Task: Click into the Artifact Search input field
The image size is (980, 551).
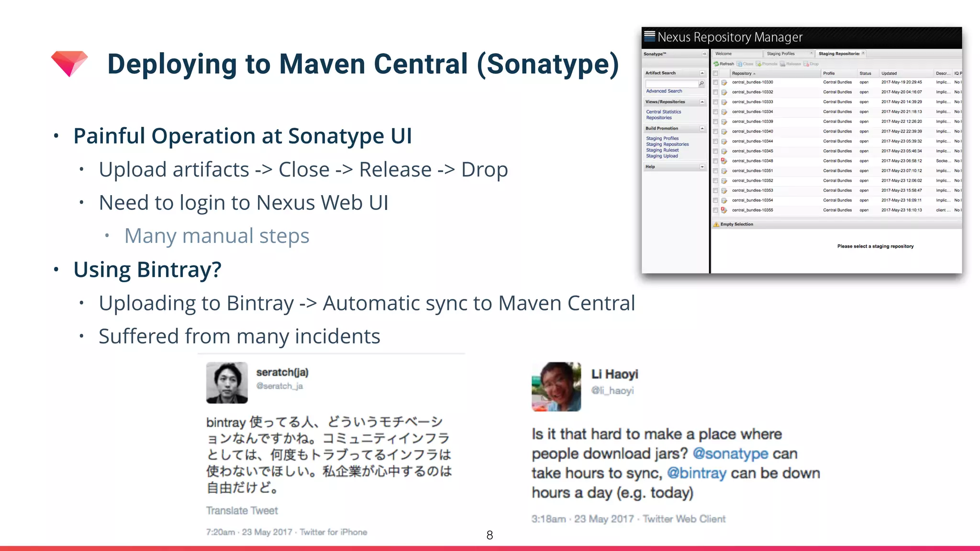Action: (672, 84)
